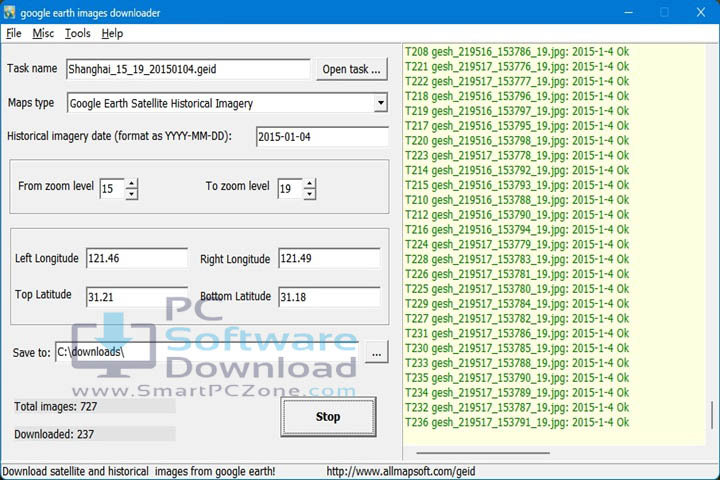Select log line T224 gesh_219517_153779_19.jpg
Screen dimensions: 720x480
(x=517, y=244)
